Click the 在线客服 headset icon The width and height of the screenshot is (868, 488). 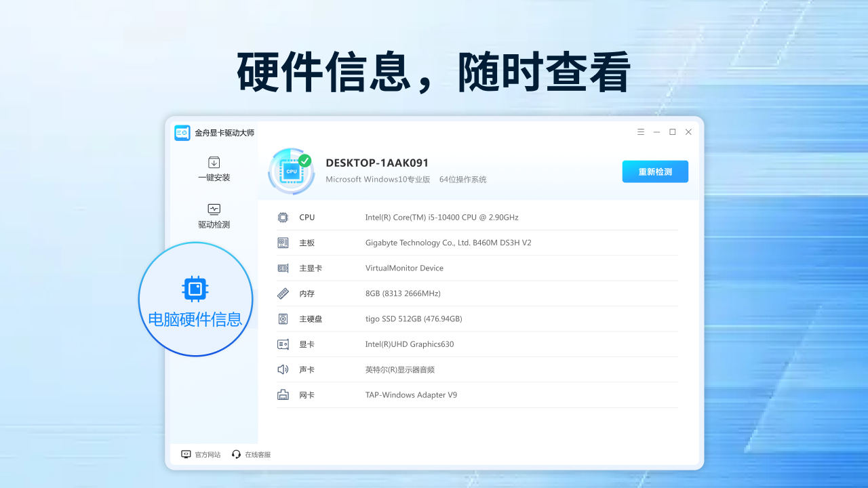click(x=236, y=454)
